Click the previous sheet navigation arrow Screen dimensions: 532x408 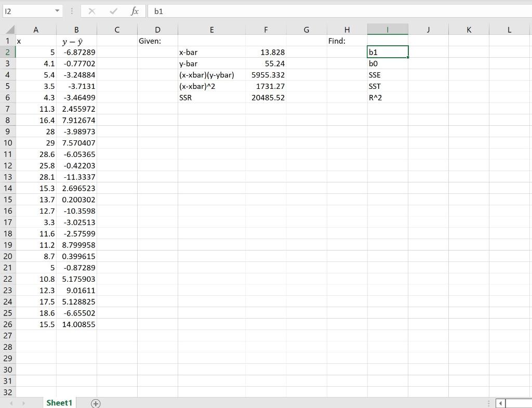pos(10,403)
